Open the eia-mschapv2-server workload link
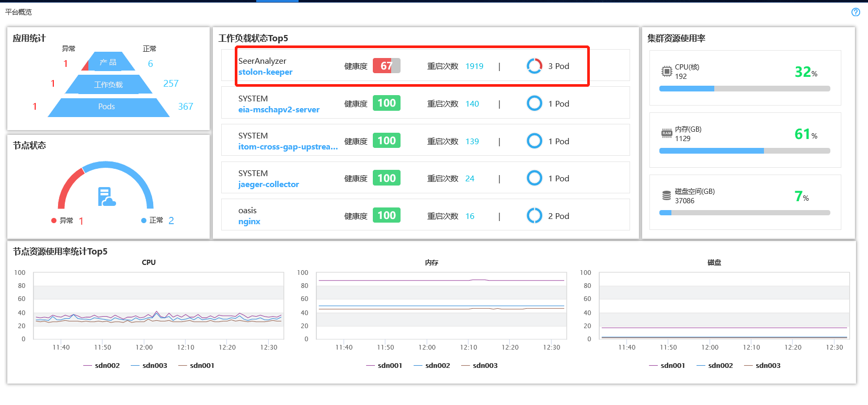The image size is (868, 405). [x=279, y=110]
